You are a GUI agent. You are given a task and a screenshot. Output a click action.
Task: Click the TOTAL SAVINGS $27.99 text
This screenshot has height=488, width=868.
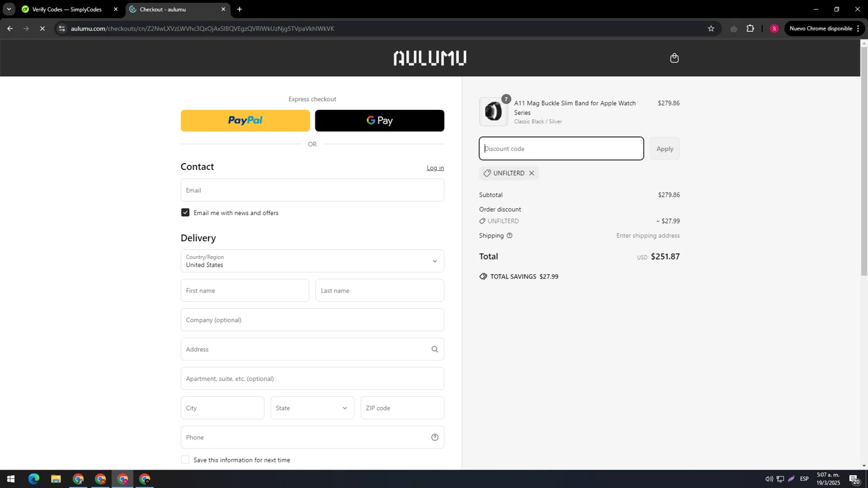524,277
